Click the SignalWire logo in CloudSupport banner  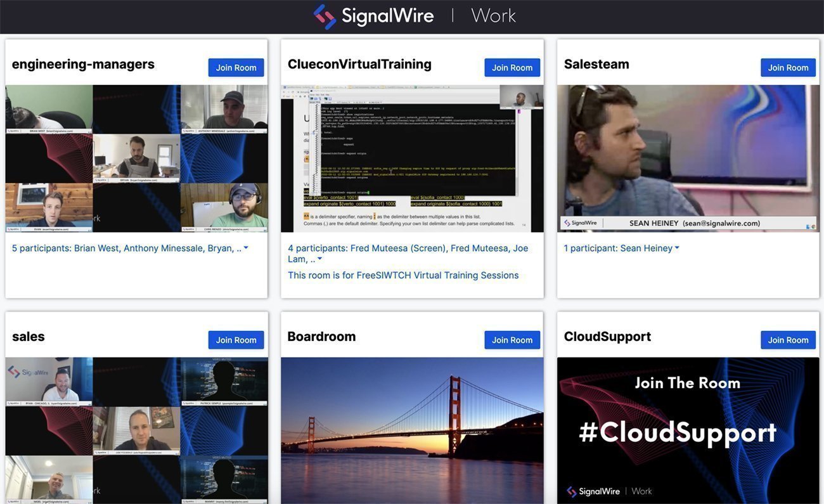(x=593, y=491)
